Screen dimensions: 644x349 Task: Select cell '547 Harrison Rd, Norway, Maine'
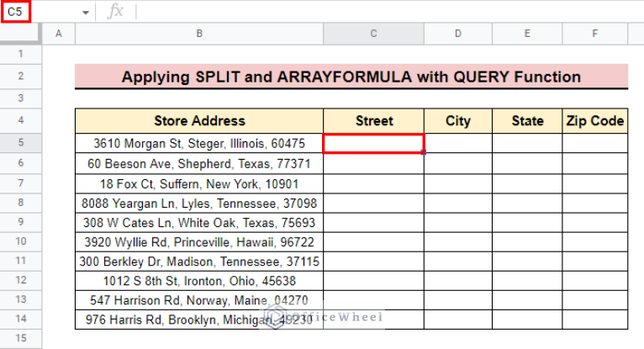[x=199, y=300]
